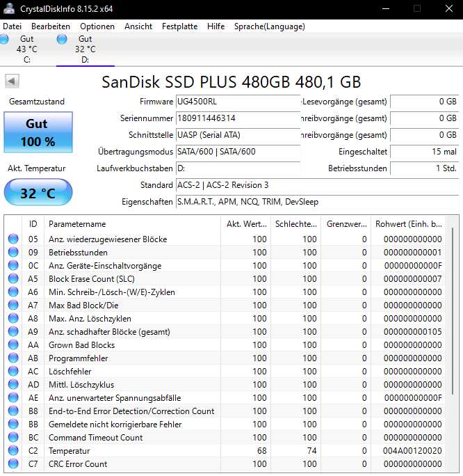Click status orb for Mittl. Löschzyklus row
Viewport: 463px width, 476px height.
13,384
